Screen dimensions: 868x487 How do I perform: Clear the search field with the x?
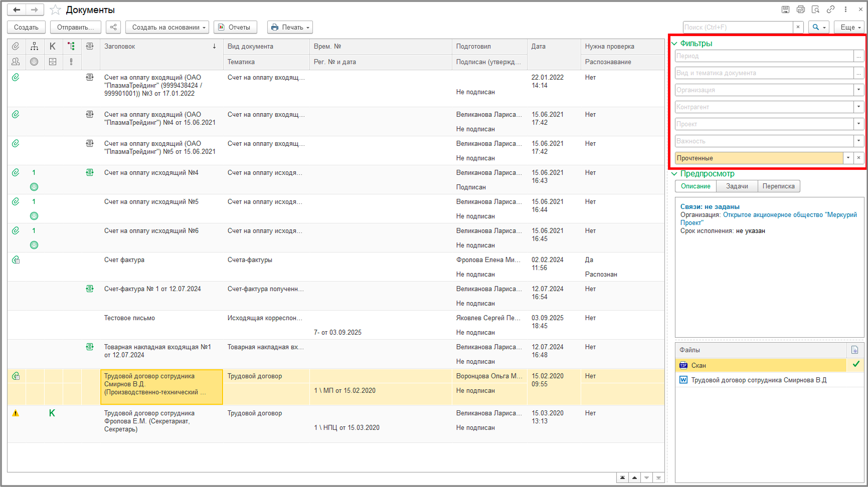tap(798, 27)
